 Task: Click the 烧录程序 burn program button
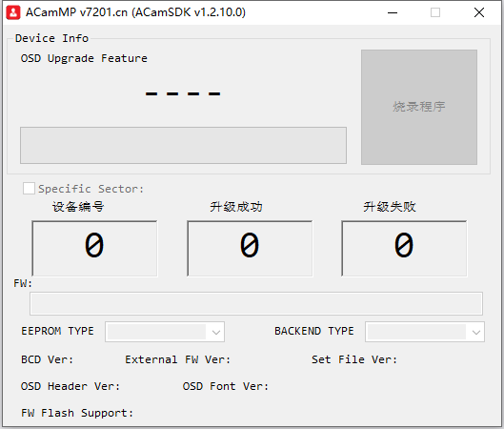[419, 107]
